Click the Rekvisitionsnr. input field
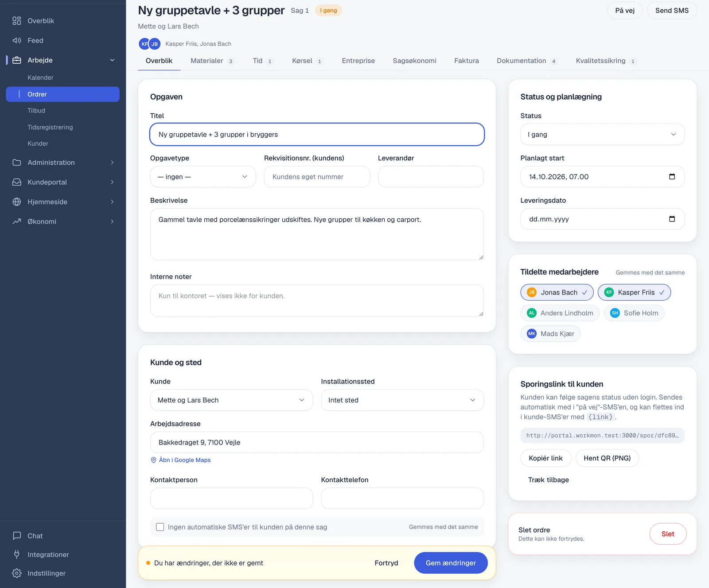 [317, 177]
